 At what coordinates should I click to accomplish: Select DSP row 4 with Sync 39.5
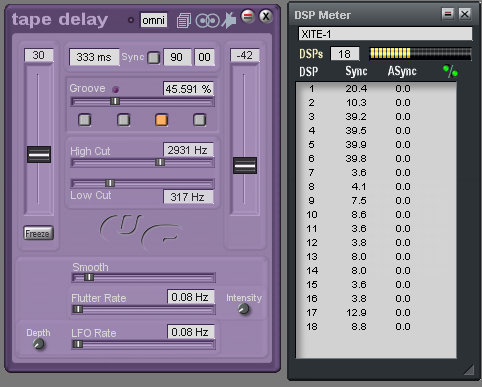click(376, 131)
